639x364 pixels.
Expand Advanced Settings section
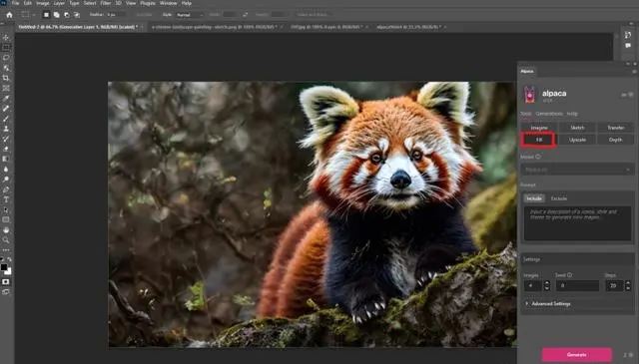(548, 304)
